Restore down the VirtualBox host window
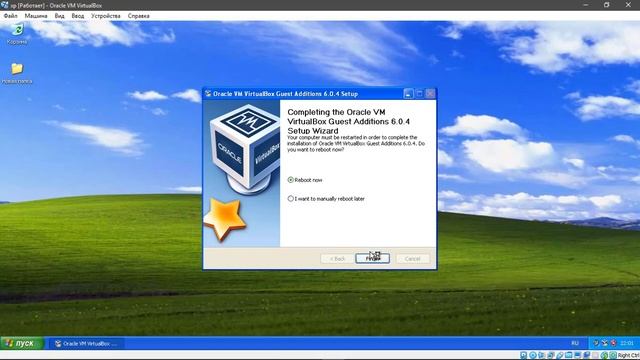The height and width of the screenshot is (360, 640). click(x=607, y=5)
